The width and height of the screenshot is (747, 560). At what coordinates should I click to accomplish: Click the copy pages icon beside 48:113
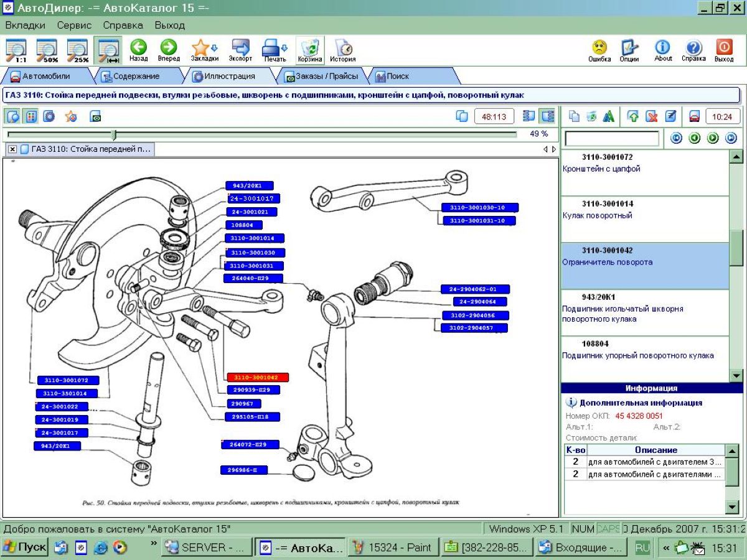point(462,116)
